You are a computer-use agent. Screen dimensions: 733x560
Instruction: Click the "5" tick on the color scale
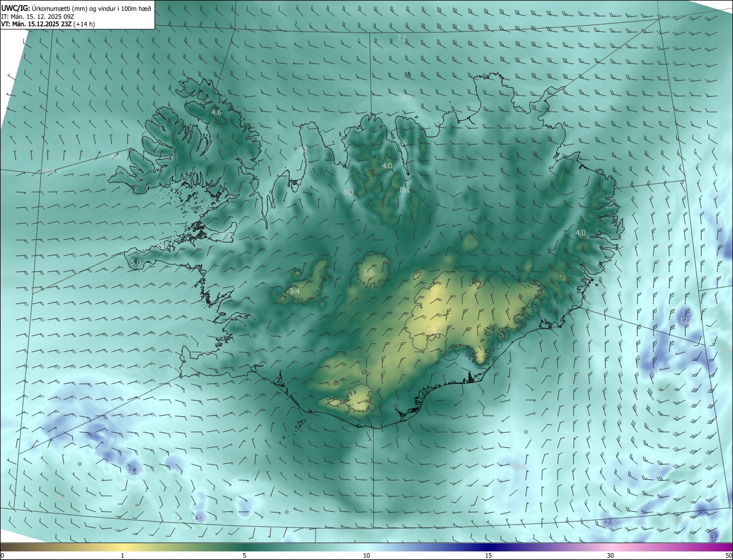tap(245, 555)
